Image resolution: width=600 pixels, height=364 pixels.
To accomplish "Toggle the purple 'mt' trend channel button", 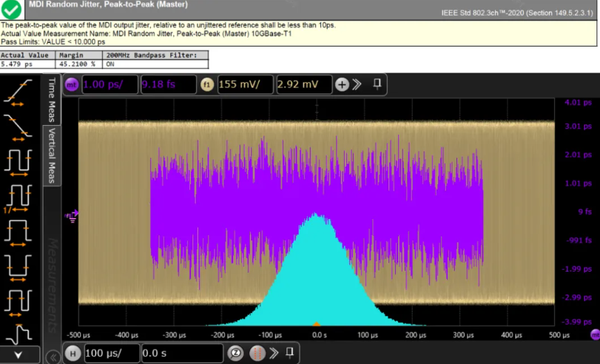I will point(72,84).
